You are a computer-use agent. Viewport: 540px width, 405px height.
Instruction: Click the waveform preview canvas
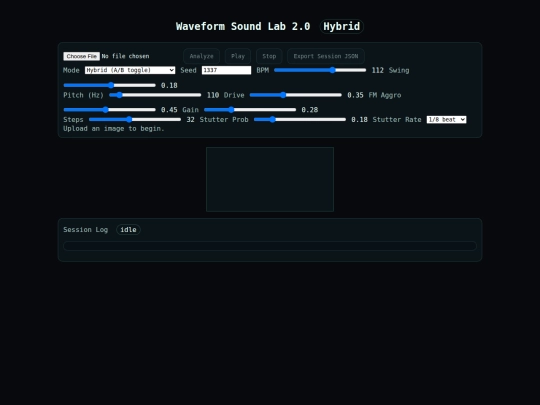point(270,179)
